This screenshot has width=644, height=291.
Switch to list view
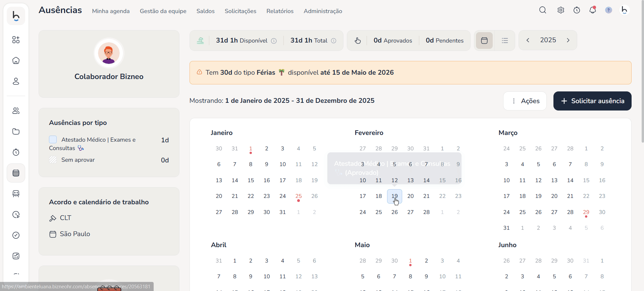[x=505, y=41]
